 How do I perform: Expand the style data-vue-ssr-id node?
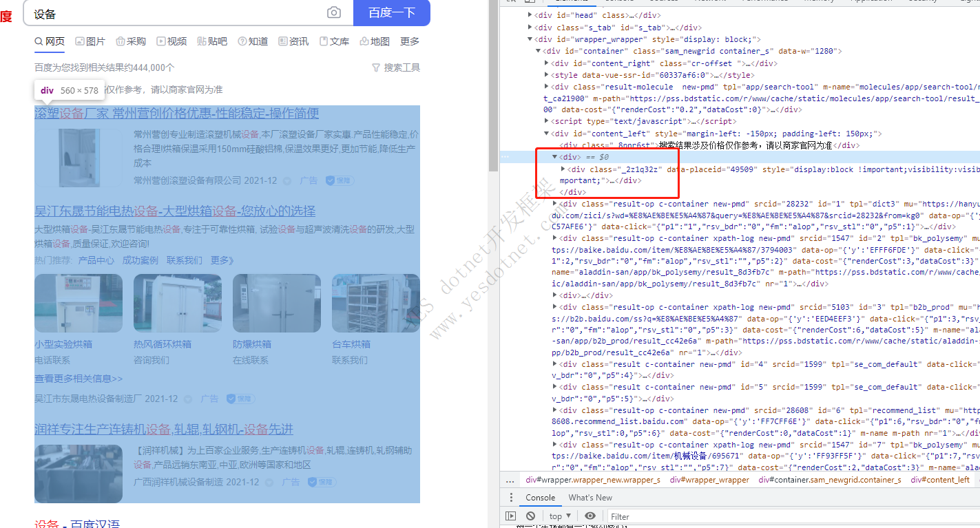[546, 75]
